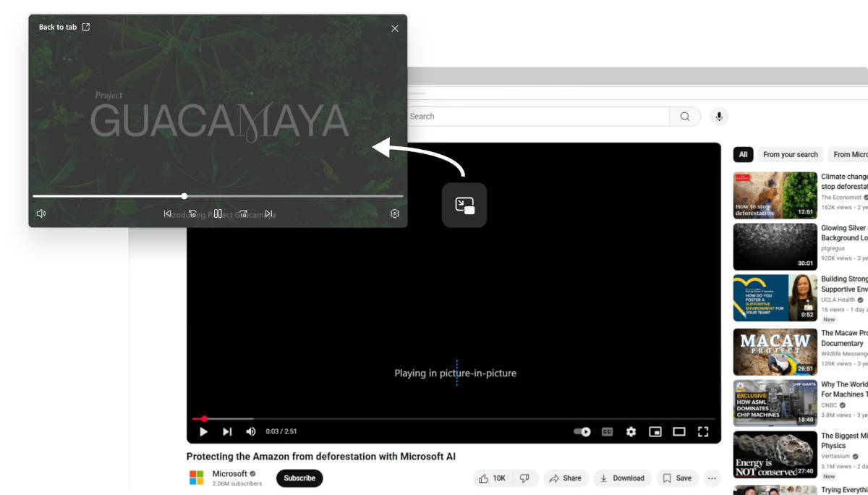This screenshot has width=868, height=495.
Task: Share the video
Action: point(565,478)
